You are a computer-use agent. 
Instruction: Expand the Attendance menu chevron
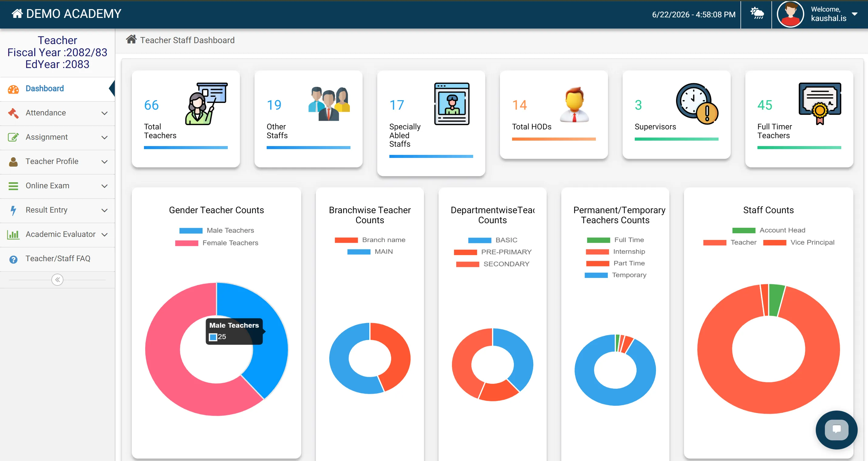[104, 113]
